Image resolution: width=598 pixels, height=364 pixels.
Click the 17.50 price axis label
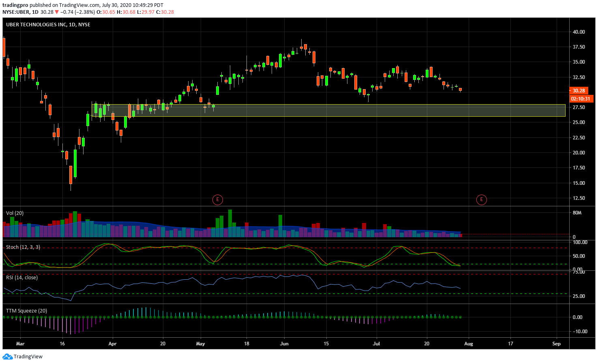pyautogui.click(x=579, y=168)
